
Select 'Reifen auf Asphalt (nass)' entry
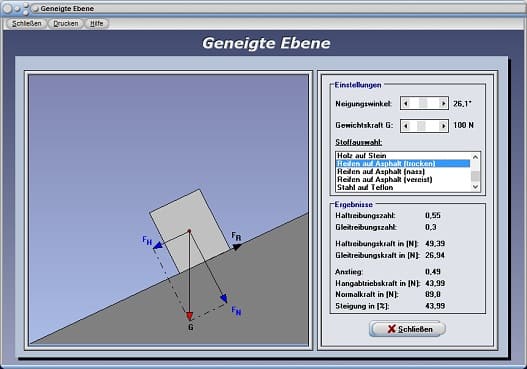403,172
